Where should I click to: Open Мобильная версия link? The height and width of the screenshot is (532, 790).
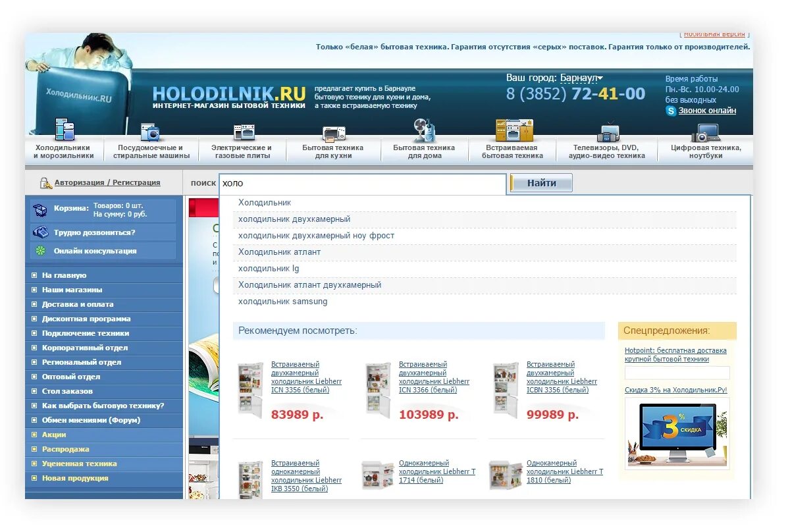tap(714, 34)
